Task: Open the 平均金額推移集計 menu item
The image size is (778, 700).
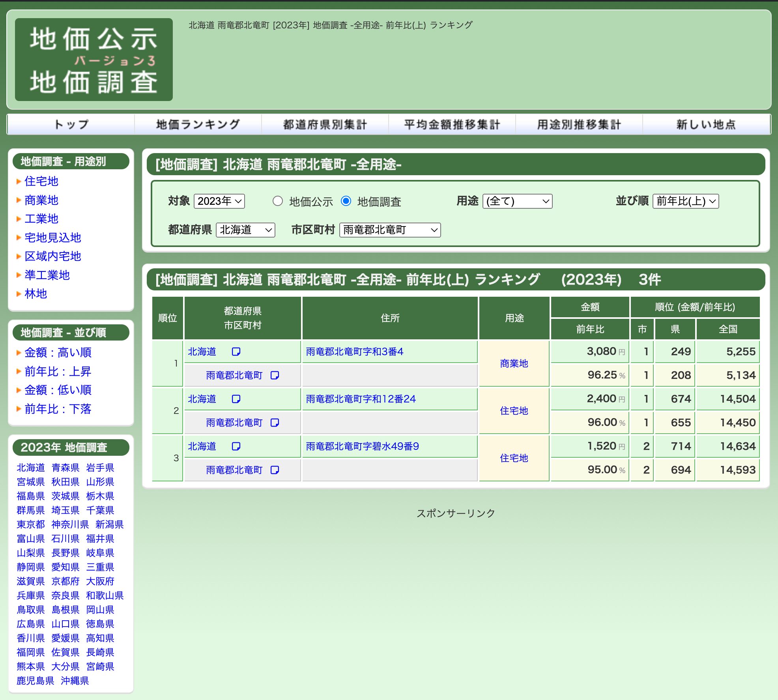Action: coord(452,124)
